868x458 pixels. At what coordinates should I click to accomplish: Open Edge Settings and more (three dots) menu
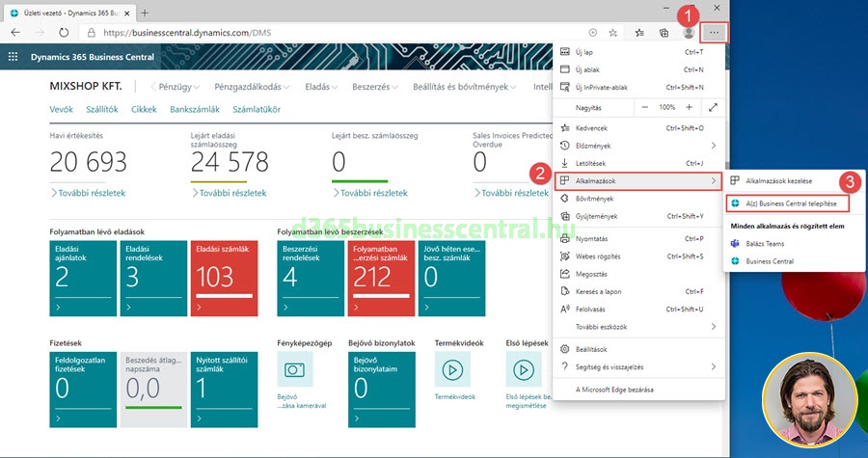click(715, 32)
